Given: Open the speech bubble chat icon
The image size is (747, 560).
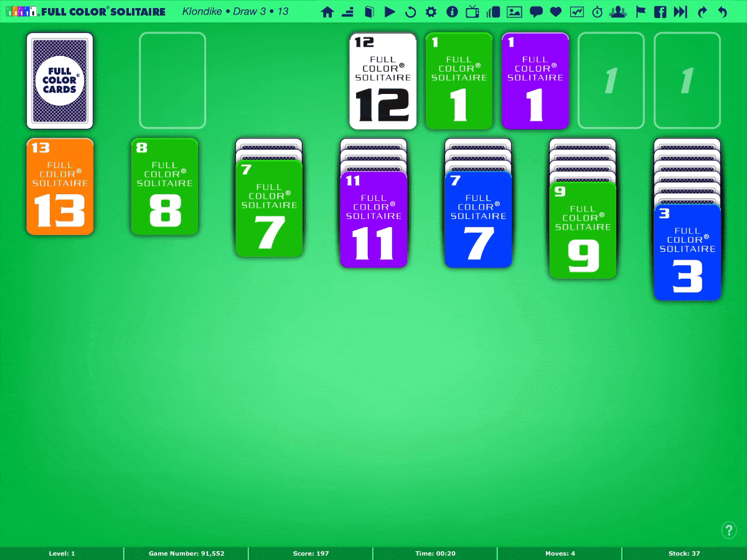Looking at the screenshot, I should click(x=535, y=11).
